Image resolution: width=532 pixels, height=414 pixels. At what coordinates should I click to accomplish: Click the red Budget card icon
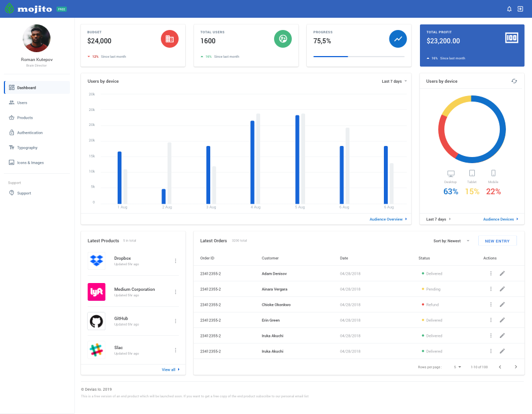coord(170,39)
